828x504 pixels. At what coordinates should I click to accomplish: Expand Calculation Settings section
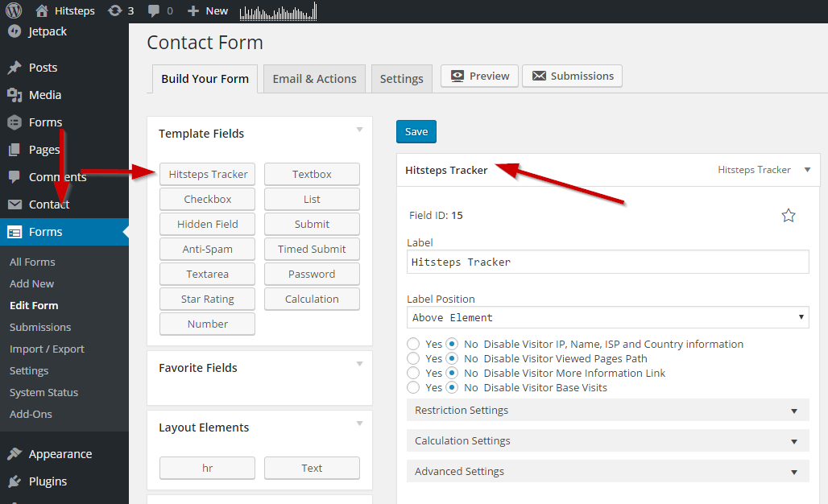[608, 440]
